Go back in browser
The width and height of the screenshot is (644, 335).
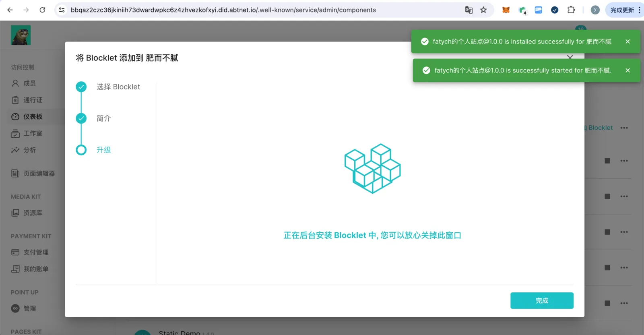[10, 10]
